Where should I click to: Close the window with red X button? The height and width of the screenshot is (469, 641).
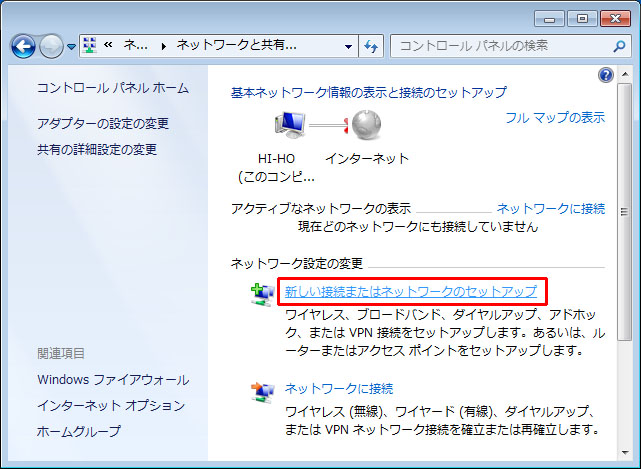[615, 19]
